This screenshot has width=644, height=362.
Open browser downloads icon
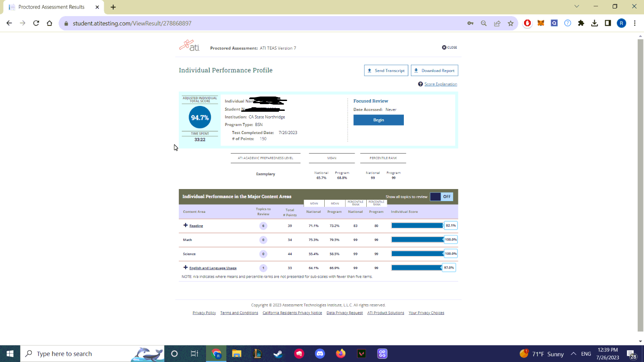click(594, 23)
